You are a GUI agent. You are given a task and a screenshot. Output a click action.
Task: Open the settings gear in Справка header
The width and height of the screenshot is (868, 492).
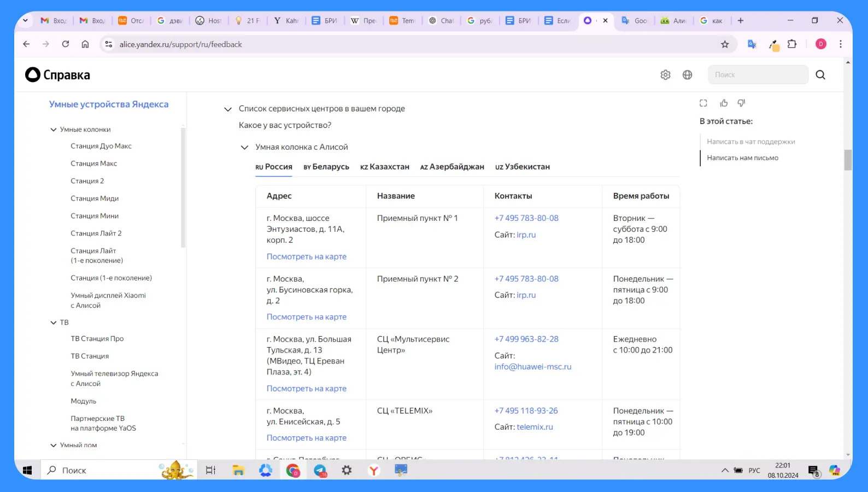tap(665, 75)
